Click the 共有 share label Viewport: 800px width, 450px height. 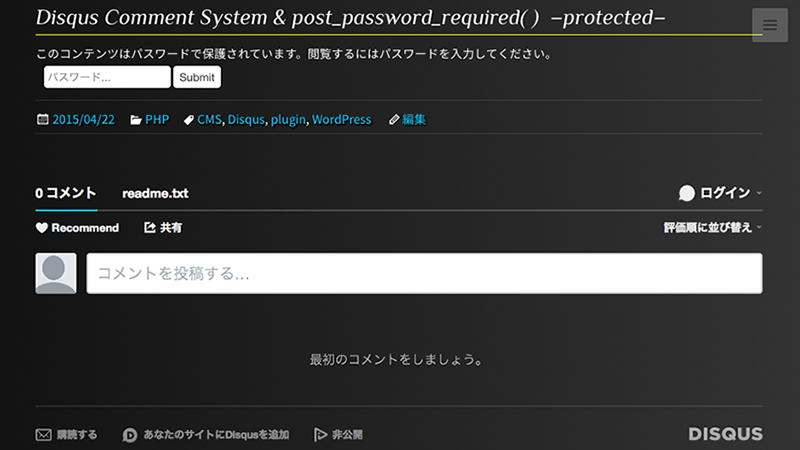(x=171, y=228)
